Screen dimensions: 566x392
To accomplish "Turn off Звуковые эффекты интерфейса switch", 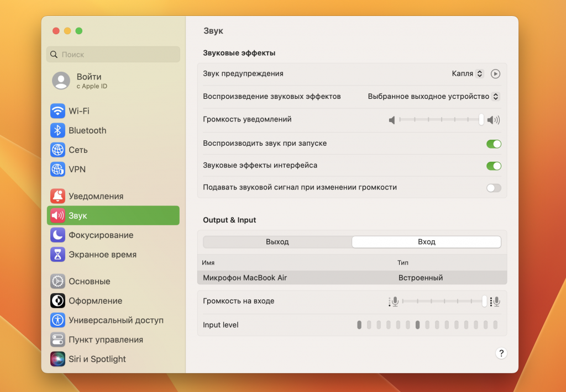I will (494, 166).
